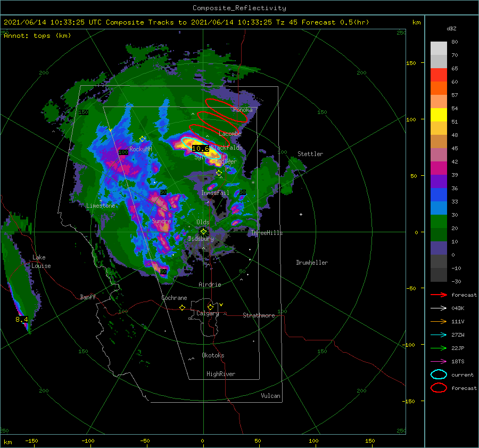Click the red swatch in dBZ scale

point(439,75)
